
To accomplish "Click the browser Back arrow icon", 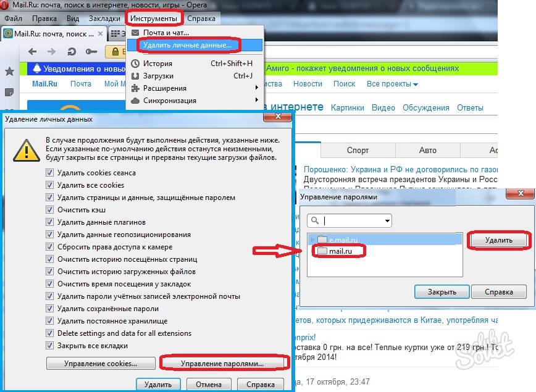I will click(x=33, y=52).
